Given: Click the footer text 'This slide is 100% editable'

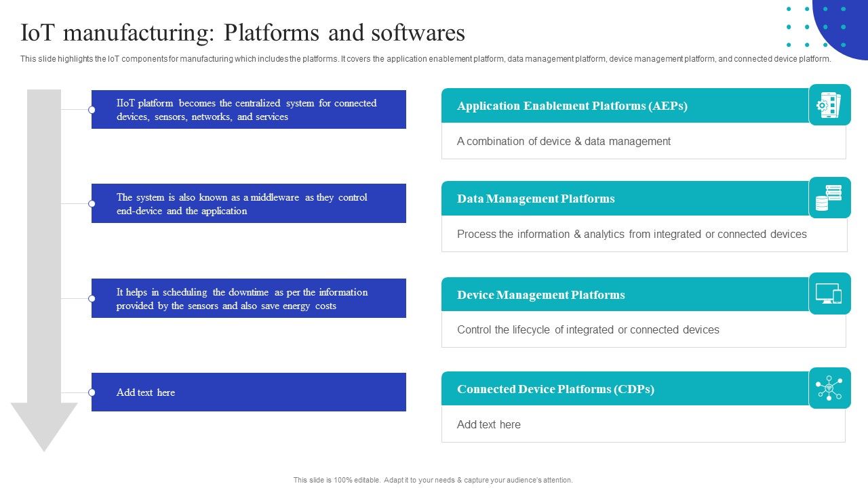Looking at the screenshot, I should click(x=433, y=480).
